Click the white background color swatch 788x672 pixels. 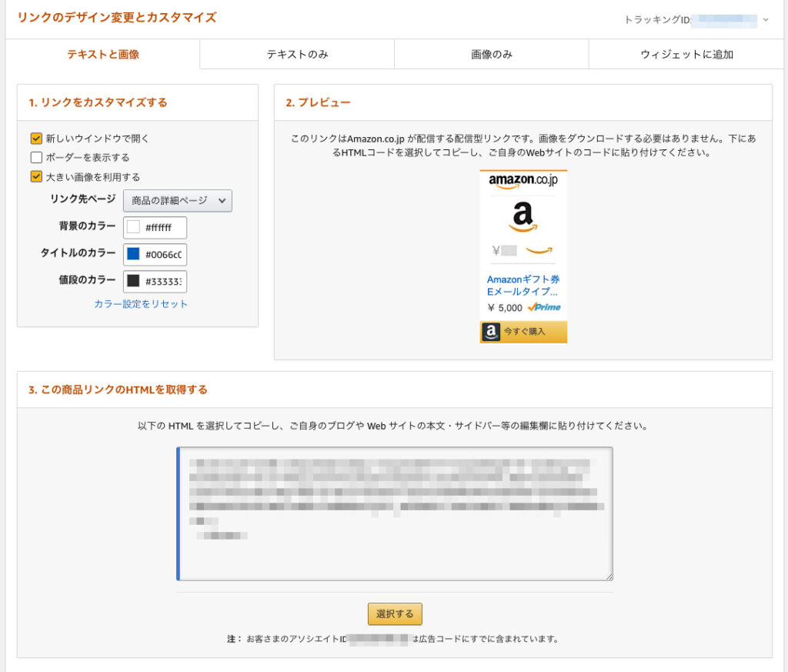pyautogui.click(x=133, y=226)
